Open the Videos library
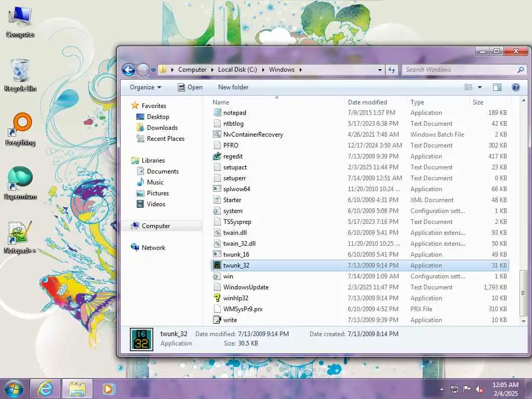Viewport: 532px width, 399px height. coord(151,204)
